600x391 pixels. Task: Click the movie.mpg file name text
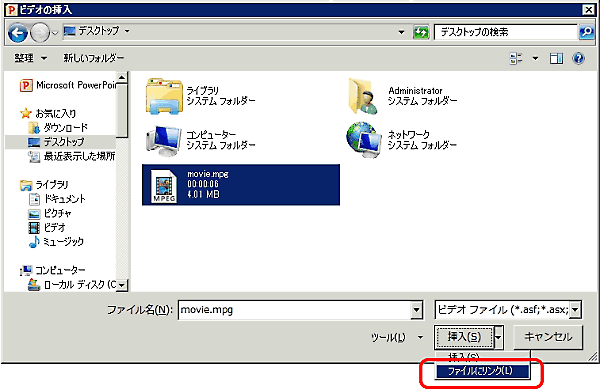tap(208, 174)
